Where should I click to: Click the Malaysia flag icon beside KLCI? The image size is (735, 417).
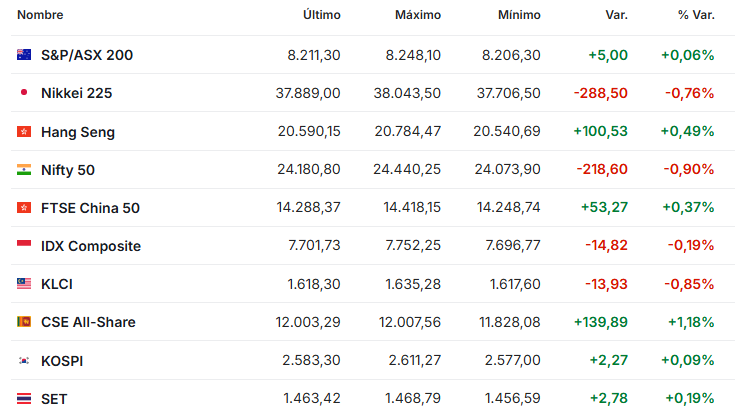[24, 284]
